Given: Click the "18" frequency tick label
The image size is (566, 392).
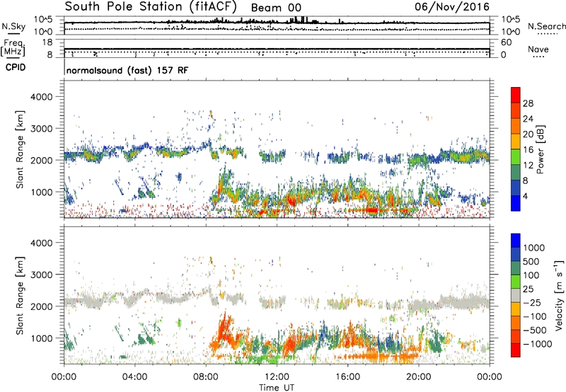Looking at the screenshot, I should [x=47, y=42].
